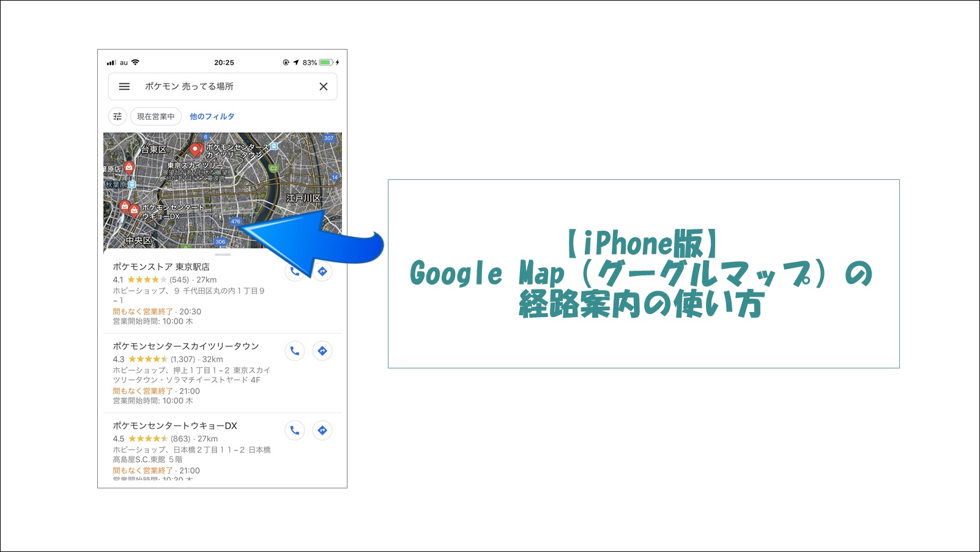Viewport: 980px width, 552px height.
Task: Tap the 台東区 label on map
Action: [154, 149]
